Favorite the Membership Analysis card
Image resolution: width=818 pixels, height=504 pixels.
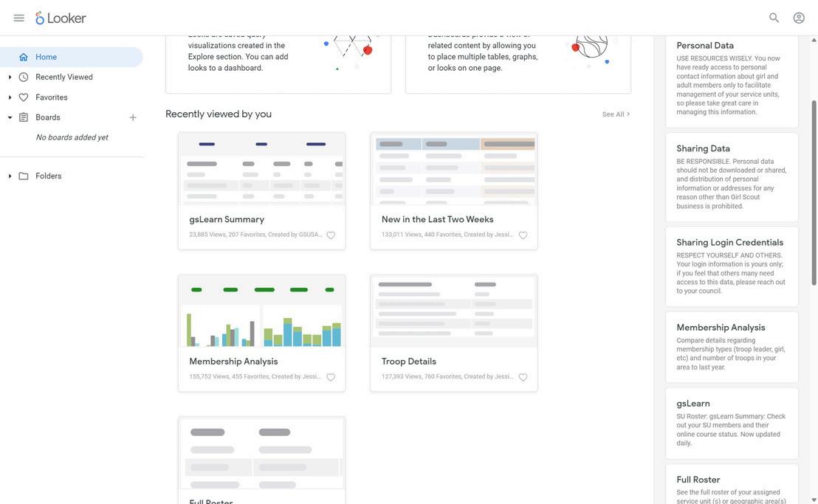[x=331, y=377]
